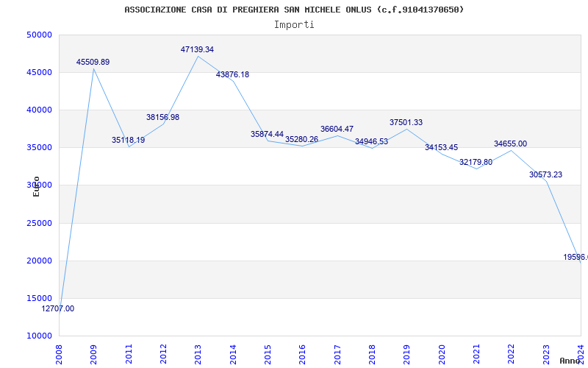Click the 35280.26 value label
The width and height of the screenshot is (588, 368).
(x=301, y=139)
